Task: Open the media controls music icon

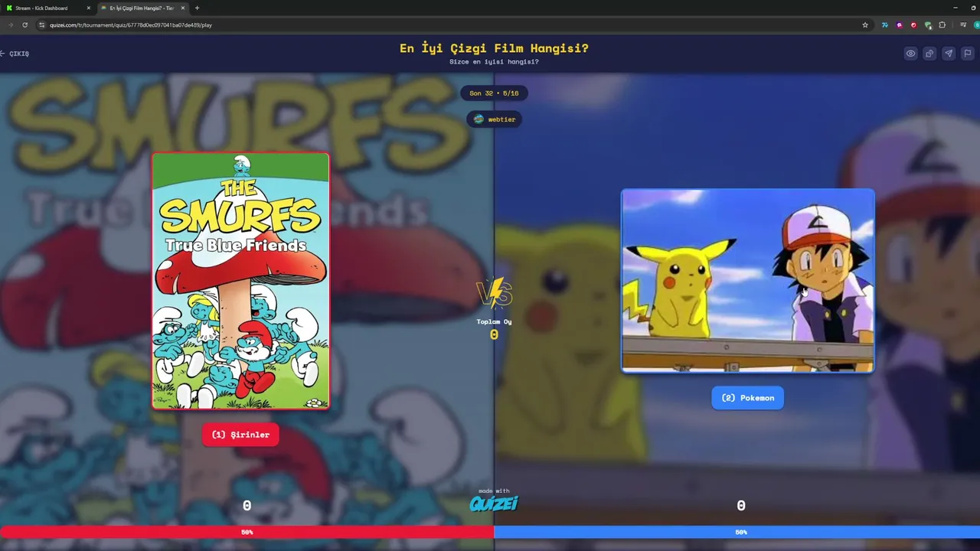Action: click(x=963, y=24)
